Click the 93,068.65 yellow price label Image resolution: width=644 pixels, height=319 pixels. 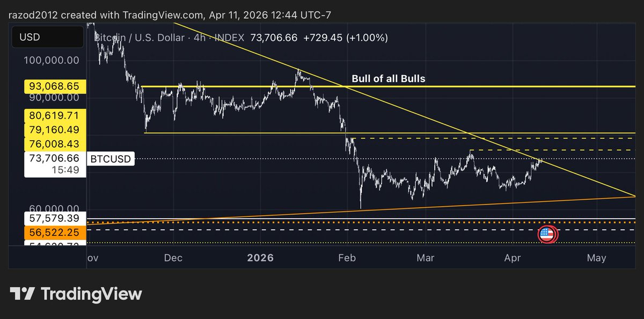pos(55,86)
